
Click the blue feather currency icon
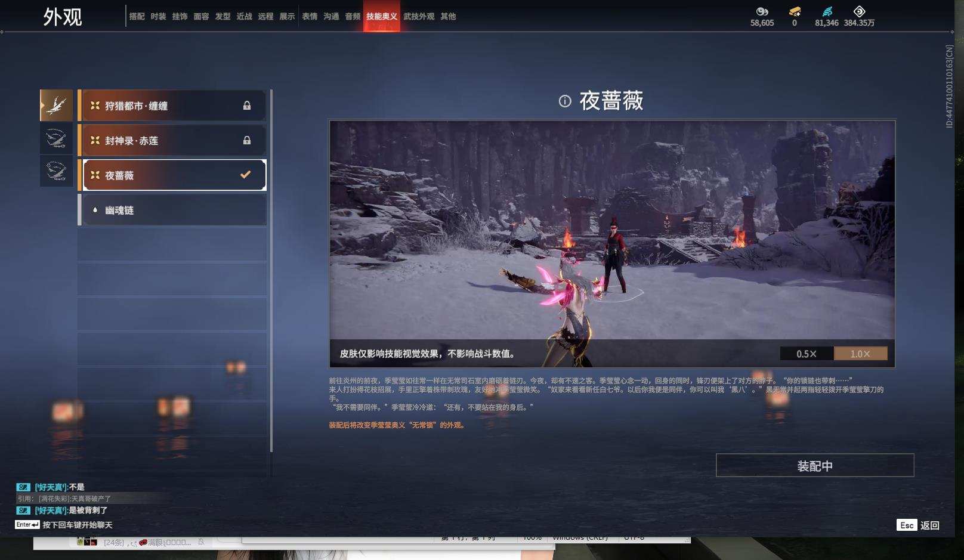(x=827, y=11)
